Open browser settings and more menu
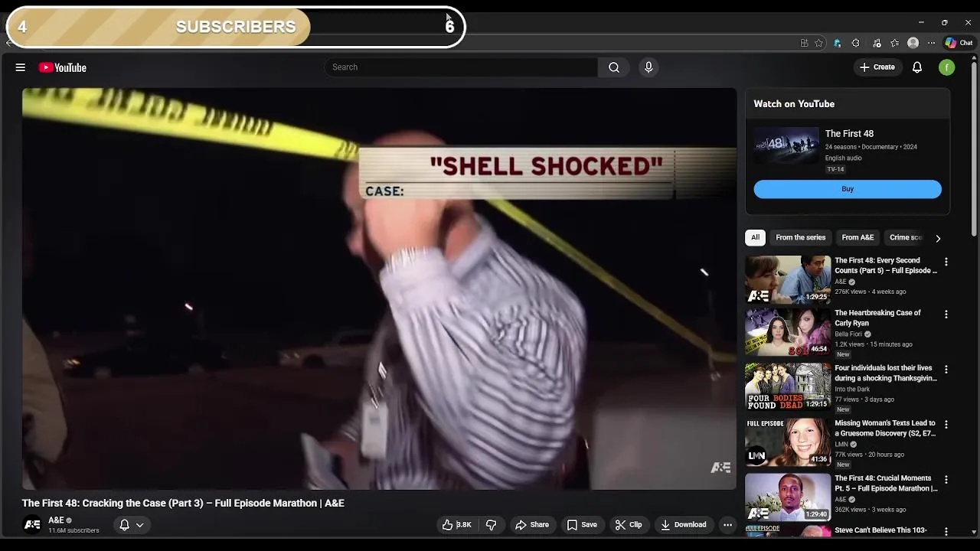980x551 pixels. (931, 43)
